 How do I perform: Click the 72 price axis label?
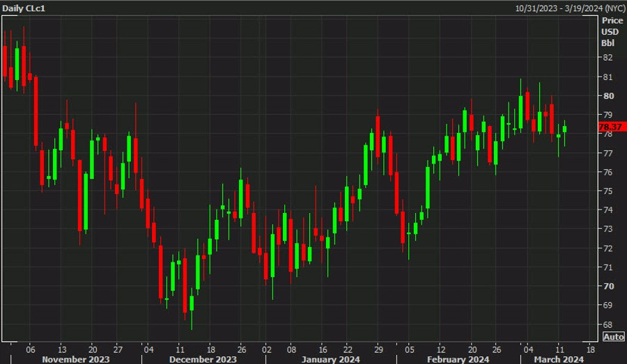(x=607, y=248)
